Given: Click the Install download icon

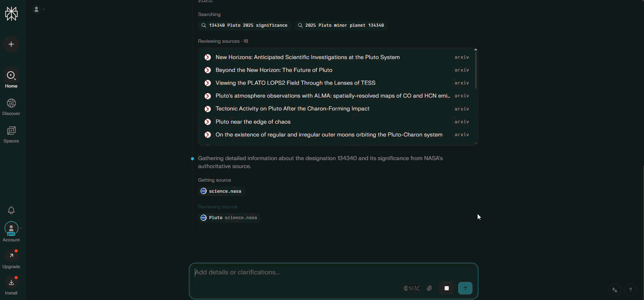Looking at the screenshot, I should 11,283.
